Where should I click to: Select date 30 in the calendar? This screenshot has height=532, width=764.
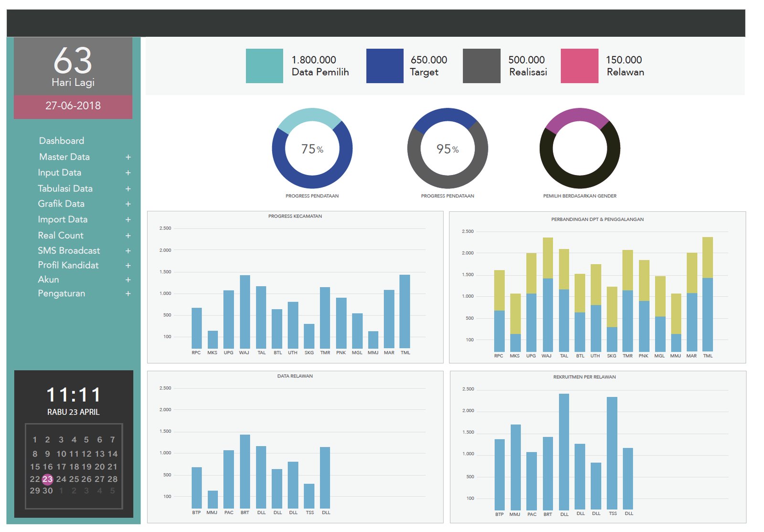tap(47, 490)
